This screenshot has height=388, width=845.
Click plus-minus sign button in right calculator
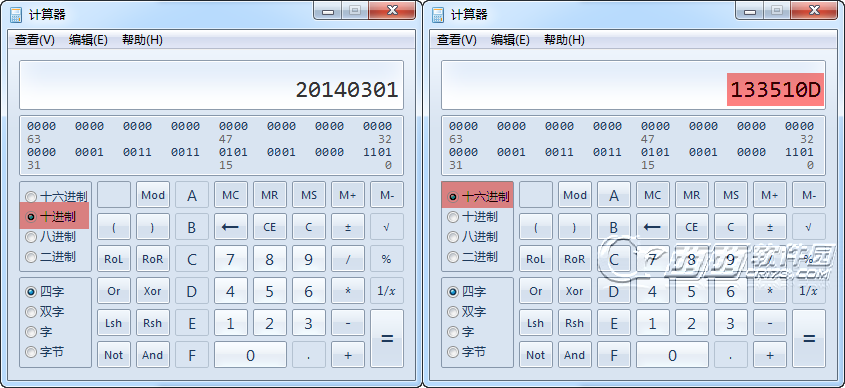click(x=770, y=227)
